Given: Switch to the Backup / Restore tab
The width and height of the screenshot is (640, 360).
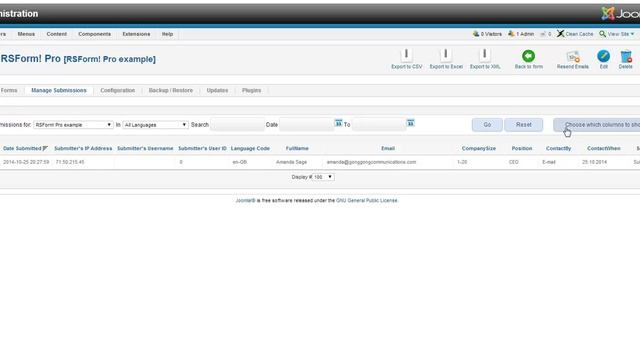Looking at the screenshot, I should click(171, 90).
